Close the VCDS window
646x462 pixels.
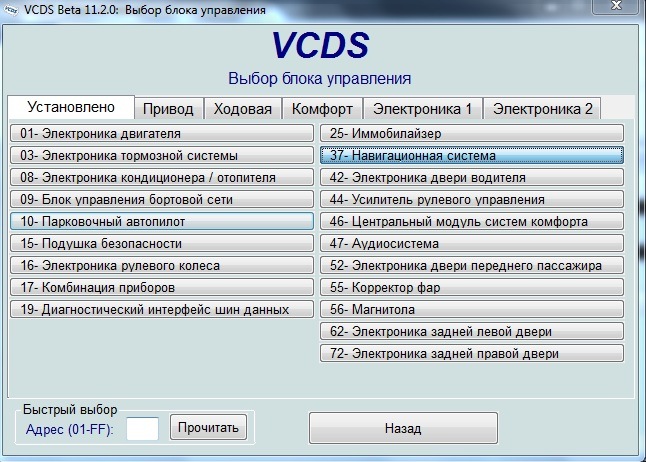(x=616, y=6)
